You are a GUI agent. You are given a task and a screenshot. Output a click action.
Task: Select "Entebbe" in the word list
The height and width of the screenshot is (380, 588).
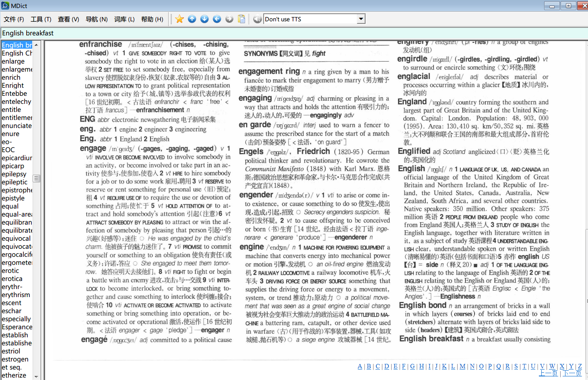click(x=14, y=93)
